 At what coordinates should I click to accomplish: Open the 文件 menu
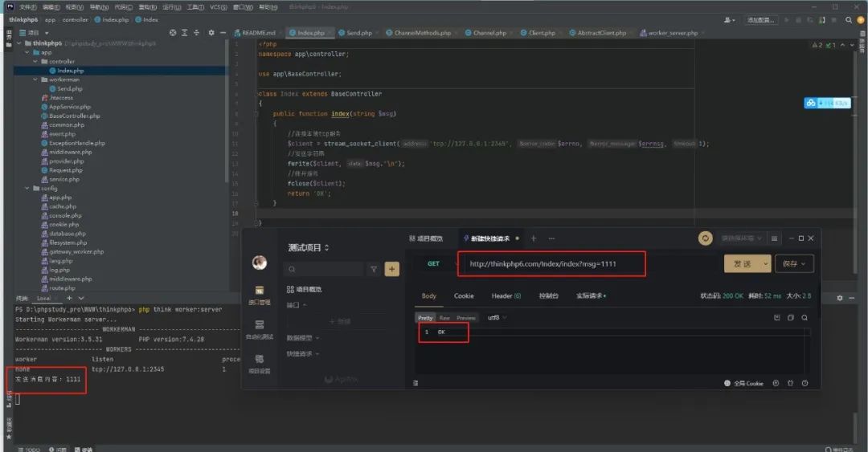click(x=28, y=7)
